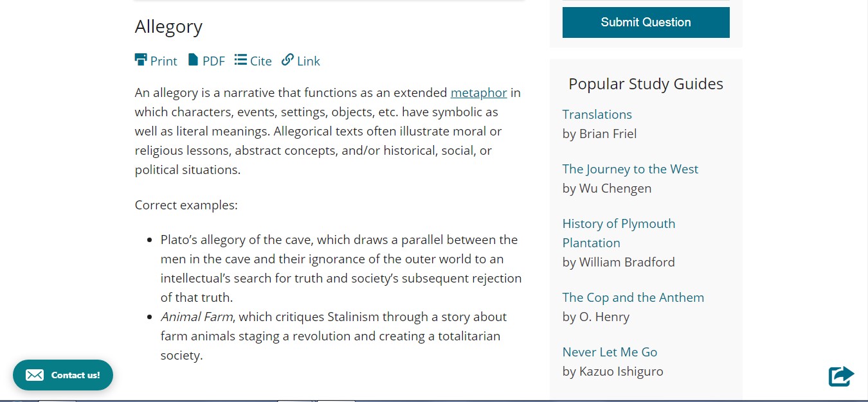Click the share arrow icon
The image size is (868, 402).
point(841,376)
